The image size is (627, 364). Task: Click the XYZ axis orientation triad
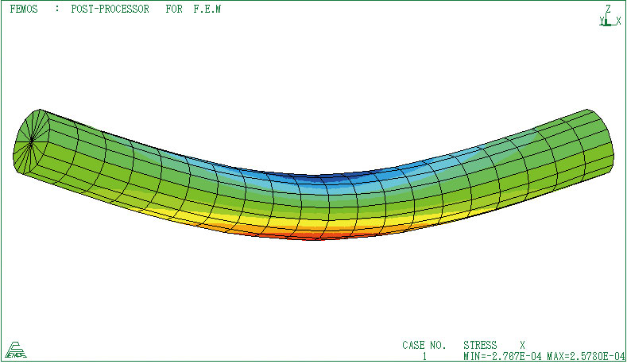pos(610,16)
